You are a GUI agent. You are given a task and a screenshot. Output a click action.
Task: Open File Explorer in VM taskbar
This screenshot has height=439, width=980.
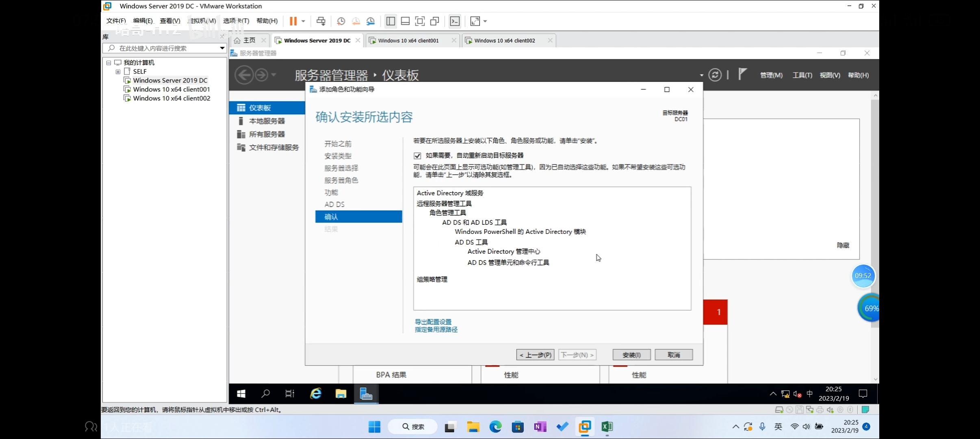(x=340, y=393)
